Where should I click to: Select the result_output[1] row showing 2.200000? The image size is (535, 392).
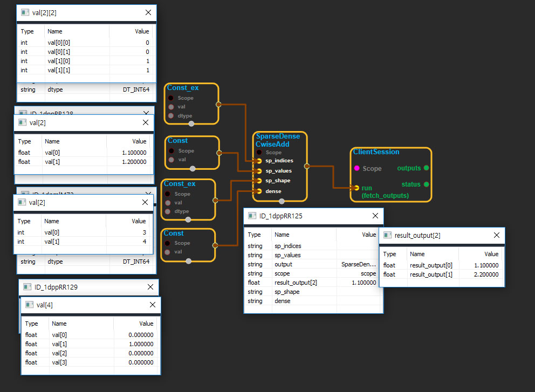tap(441, 274)
